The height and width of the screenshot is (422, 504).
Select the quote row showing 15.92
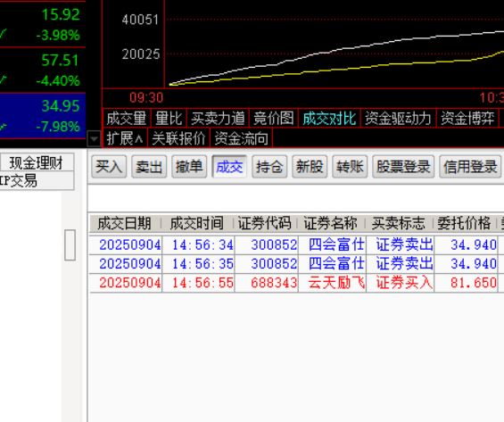pyautogui.click(x=43, y=24)
